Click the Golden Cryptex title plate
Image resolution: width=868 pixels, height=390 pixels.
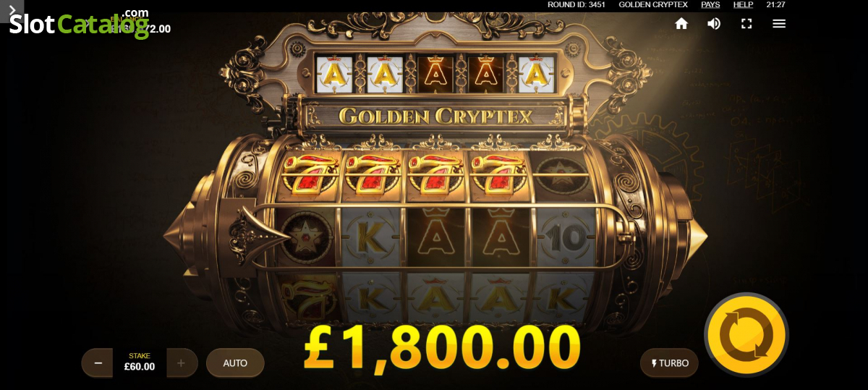pyautogui.click(x=435, y=115)
